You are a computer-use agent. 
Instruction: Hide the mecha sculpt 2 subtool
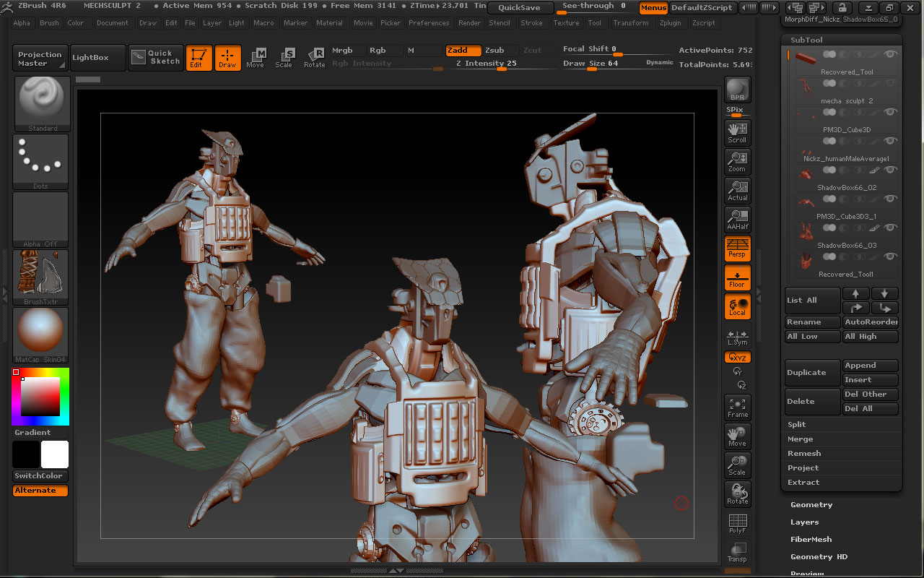click(891, 83)
